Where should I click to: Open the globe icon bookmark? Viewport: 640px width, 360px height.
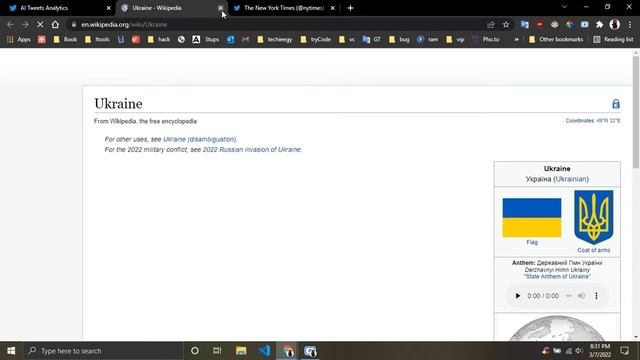(x=181, y=40)
